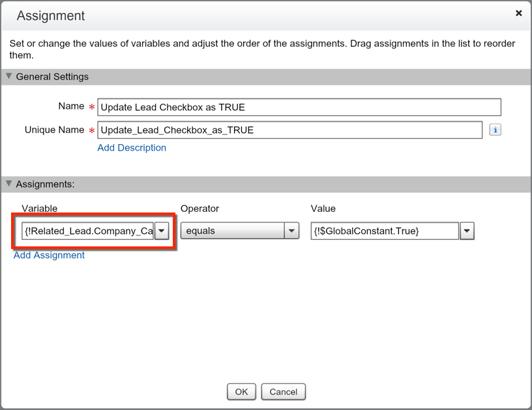Open the Value field dropdown arrow
The width and height of the screenshot is (532, 410).
pyautogui.click(x=467, y=231)
